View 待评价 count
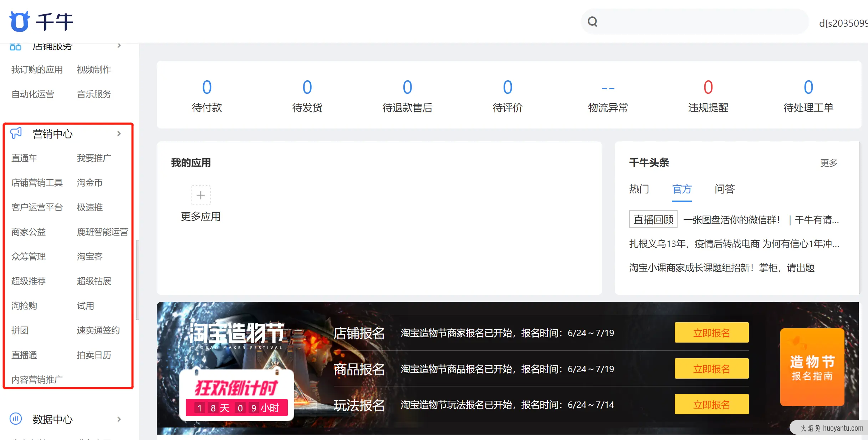This screenshot has width=868, height=440. click(x=507, y=96)
